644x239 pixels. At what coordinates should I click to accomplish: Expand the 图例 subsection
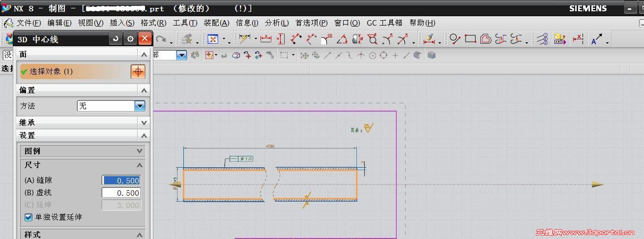pyautogui.click(x=140, y=151)
